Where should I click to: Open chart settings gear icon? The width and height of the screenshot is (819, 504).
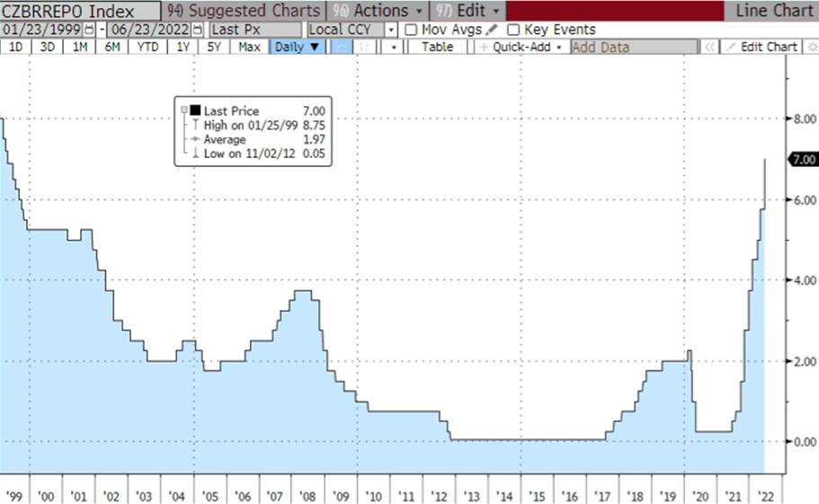812,47
